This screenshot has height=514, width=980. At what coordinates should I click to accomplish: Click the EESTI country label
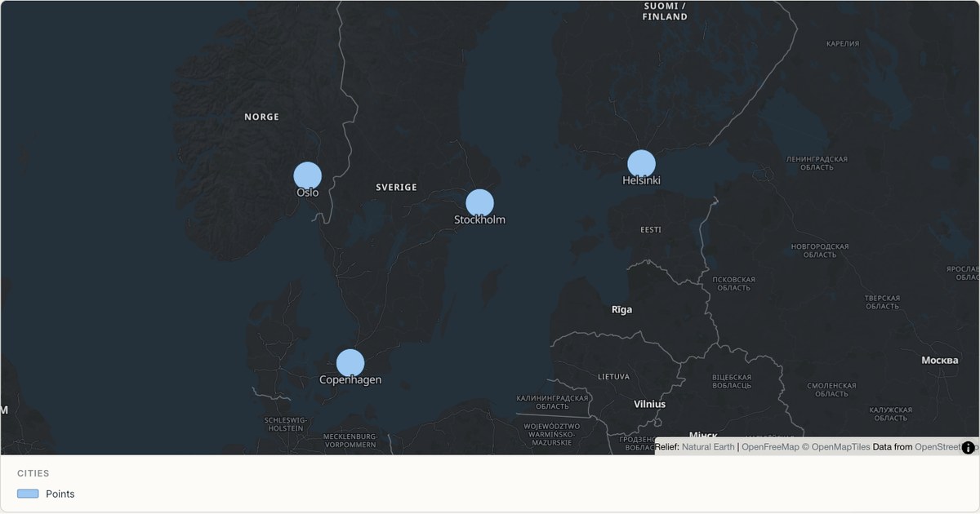tap(651, 230)
